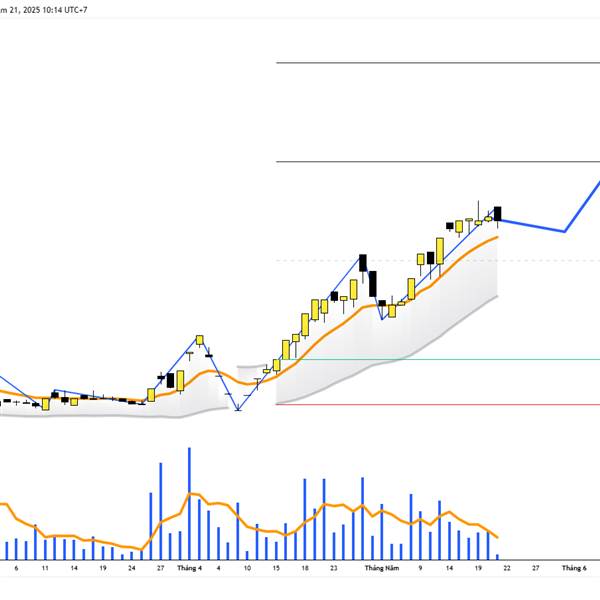Screen dimensions: 600x600
Task: Click the "Tháng 6" date axis label
Action: 574,568
